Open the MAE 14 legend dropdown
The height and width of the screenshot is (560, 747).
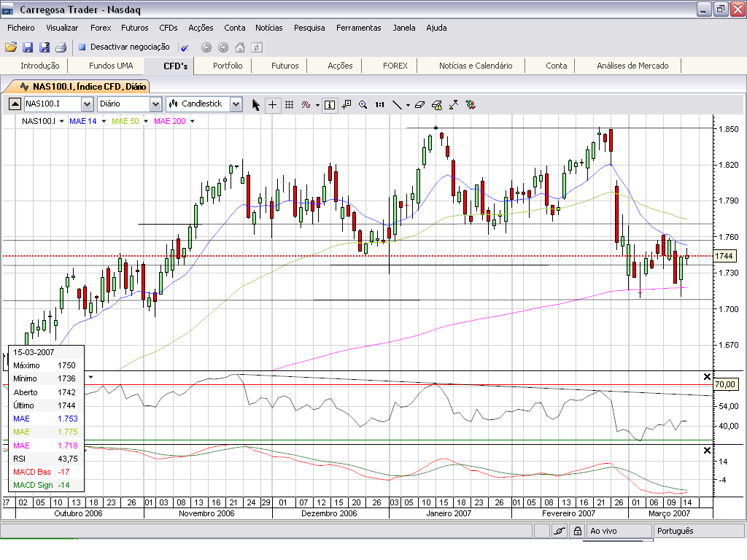(x=104, y=122)
